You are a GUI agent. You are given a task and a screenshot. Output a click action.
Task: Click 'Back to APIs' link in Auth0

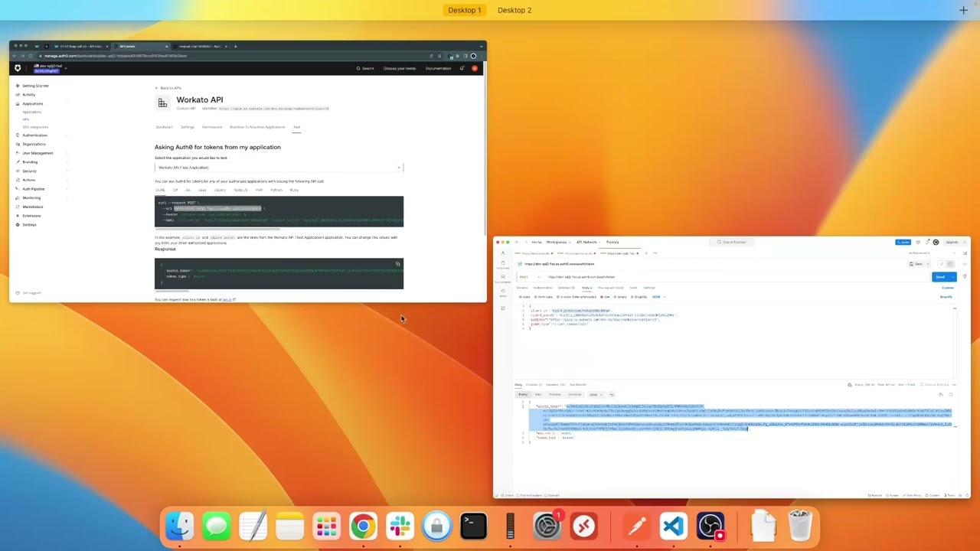(x=168, y=88)
